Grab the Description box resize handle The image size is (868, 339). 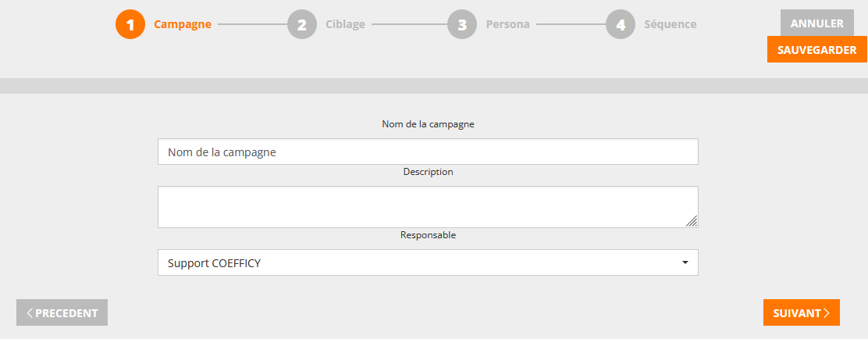point(692,222)
